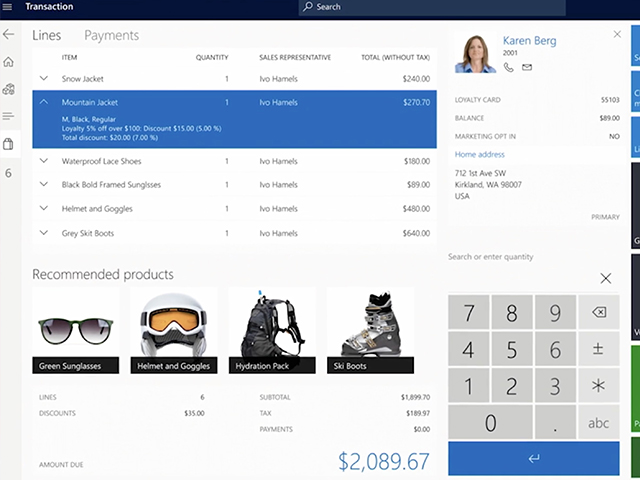Expand the Grey Skit Boots line
The image size is (640, 480).
[43, 233]
